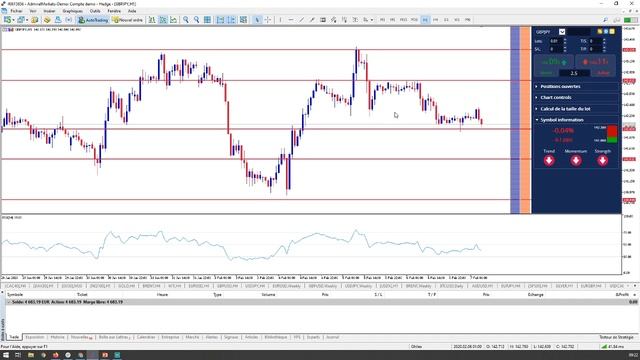This screenshot has width=640, height=360.
Task: Click the zoom in magnifier icon
Action: [x=186, y=20]
